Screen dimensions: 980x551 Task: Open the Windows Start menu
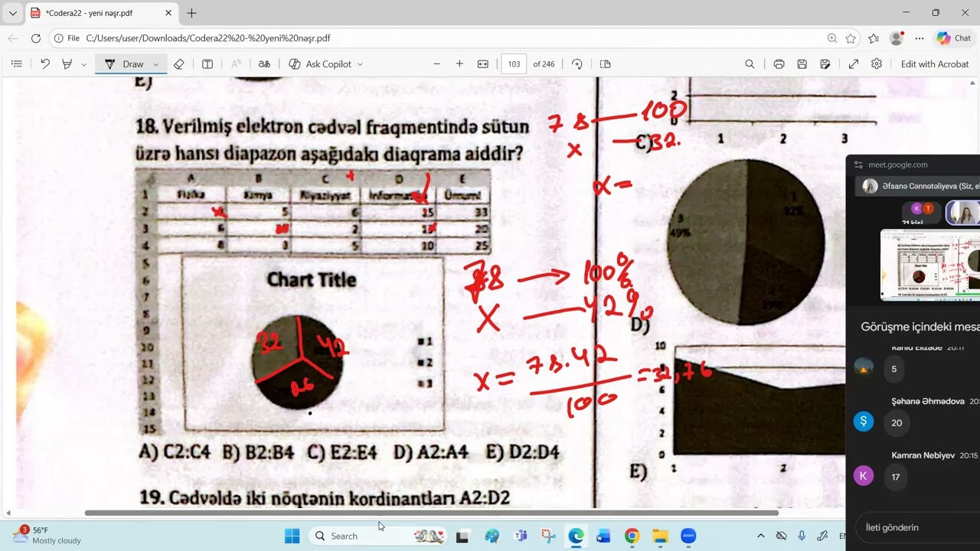(x=292, y=536)
